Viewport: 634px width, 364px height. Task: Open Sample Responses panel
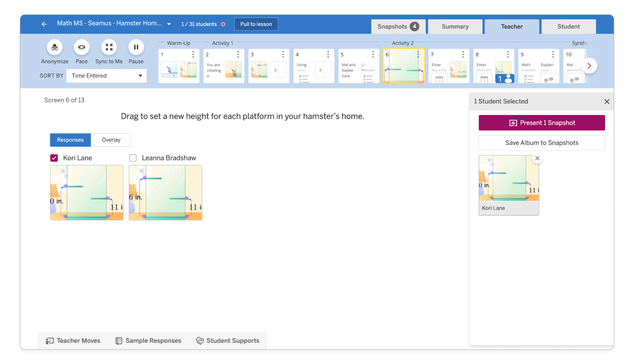click(x=148, y=340)
